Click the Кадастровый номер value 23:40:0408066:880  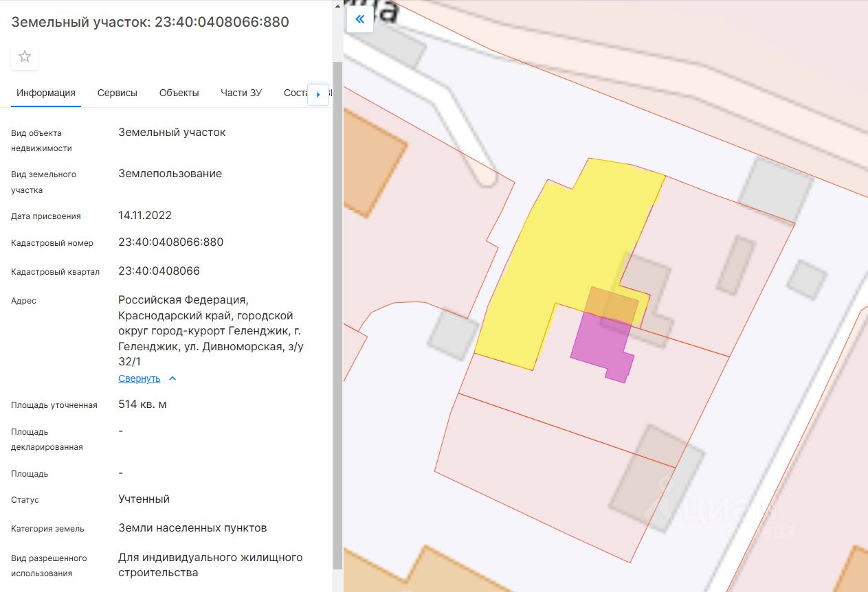[170, 242]
